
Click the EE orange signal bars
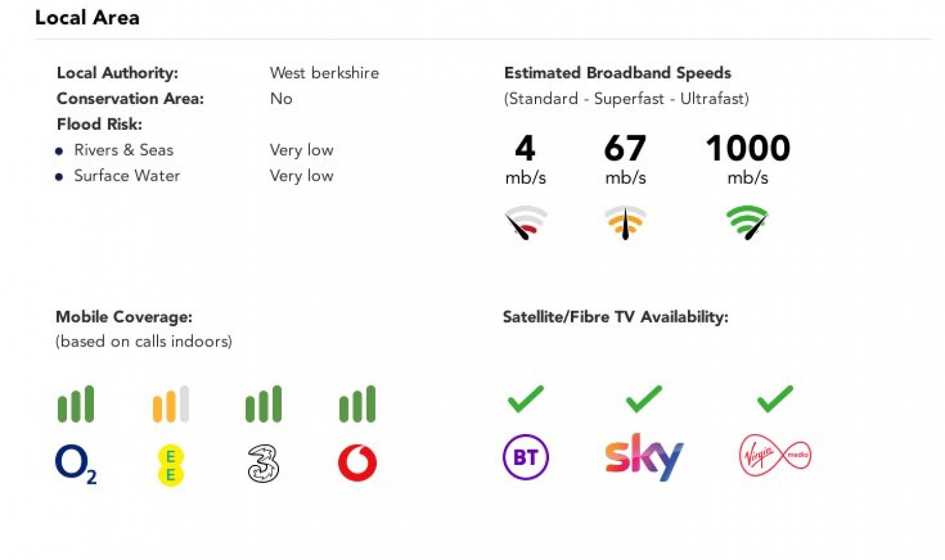[x=170, y=404]
